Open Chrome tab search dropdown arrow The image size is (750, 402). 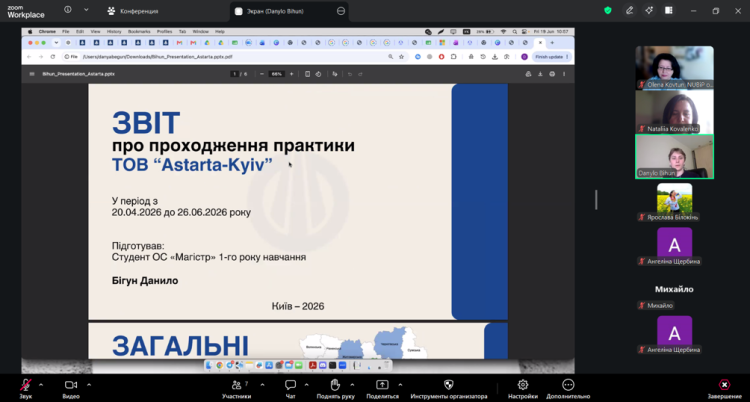(56, 43)
